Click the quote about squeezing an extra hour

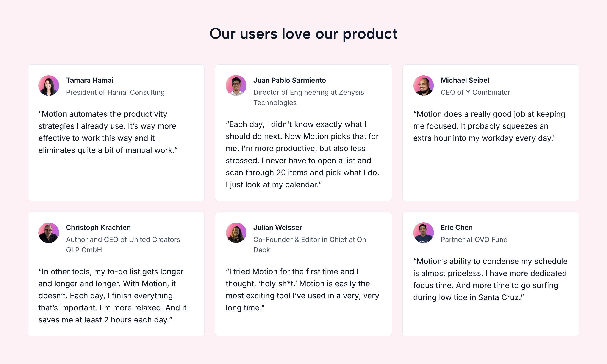tap(489, 126)
